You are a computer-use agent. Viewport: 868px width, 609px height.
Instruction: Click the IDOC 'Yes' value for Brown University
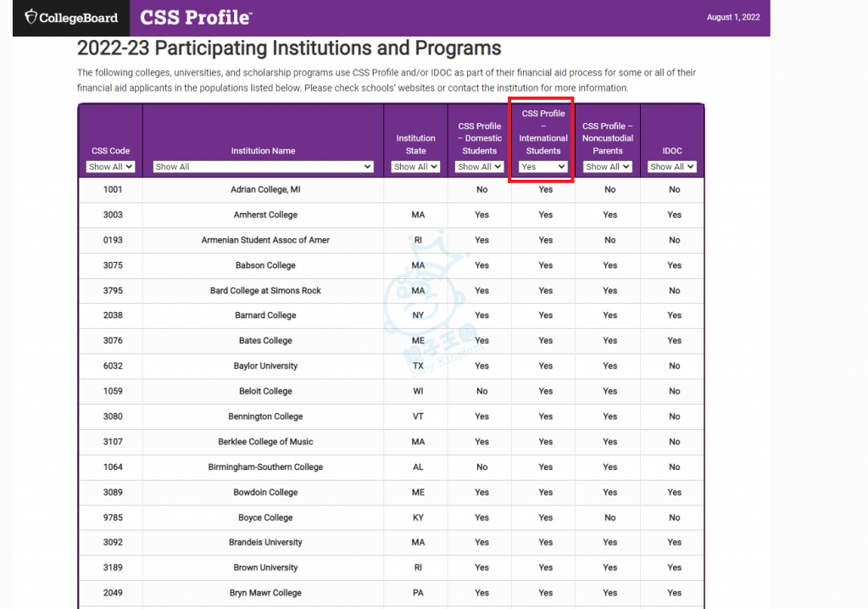pos(674,567)
